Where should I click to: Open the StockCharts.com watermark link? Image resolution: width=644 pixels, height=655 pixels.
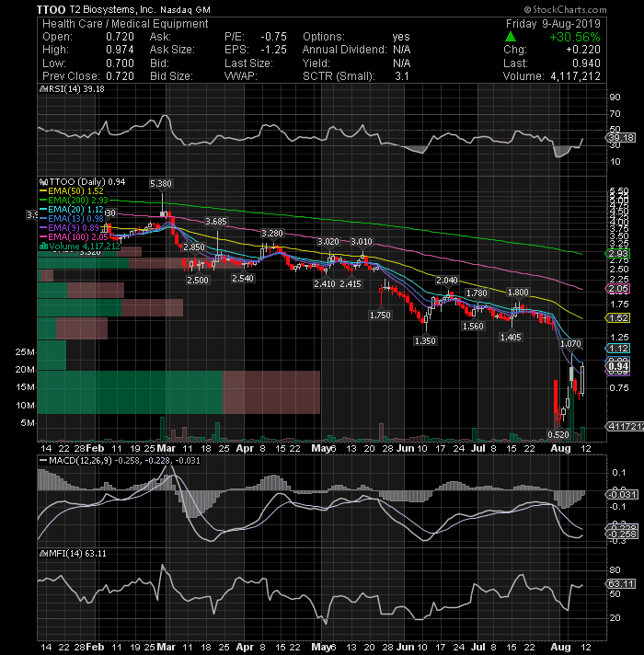click(x=565, y=9)
